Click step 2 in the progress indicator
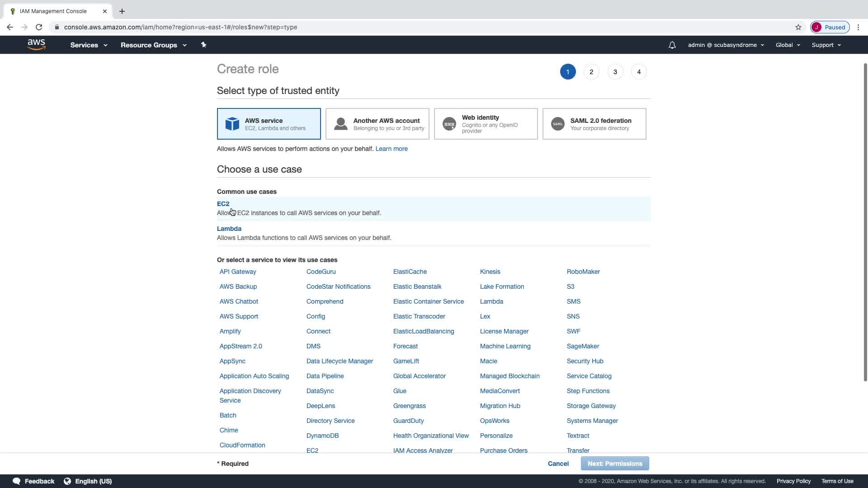The width and height of the screenshot is (868, 488). [x=591, y=72]
